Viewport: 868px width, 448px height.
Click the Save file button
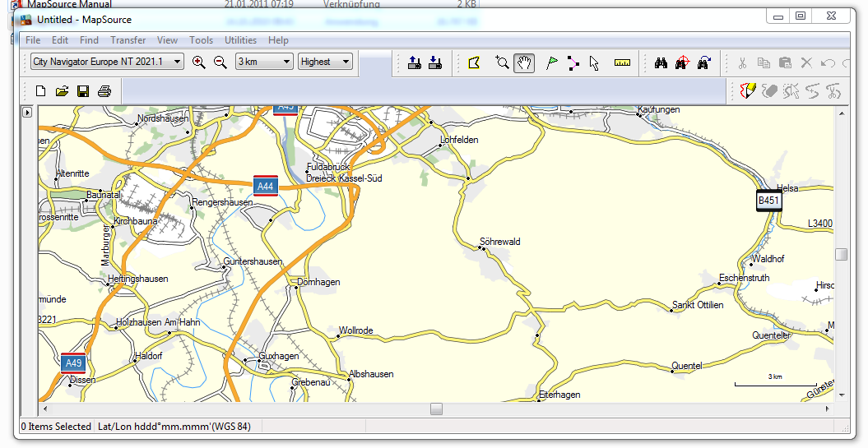click(83, 90)
